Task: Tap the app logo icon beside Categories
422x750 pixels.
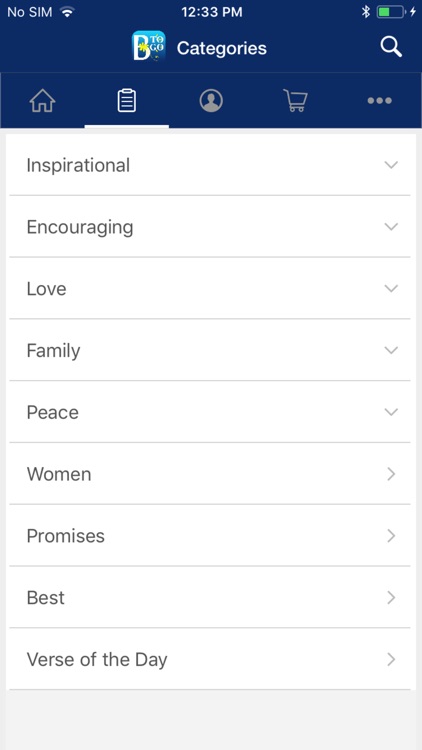Action: pyautogui.click(x=149, y=46)
